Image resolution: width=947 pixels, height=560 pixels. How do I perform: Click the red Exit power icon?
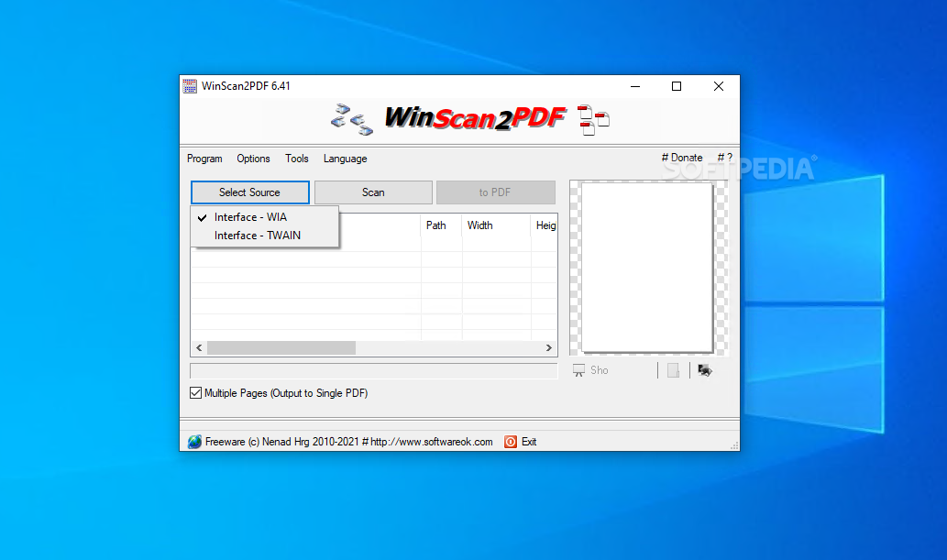(x=511, y=442)
